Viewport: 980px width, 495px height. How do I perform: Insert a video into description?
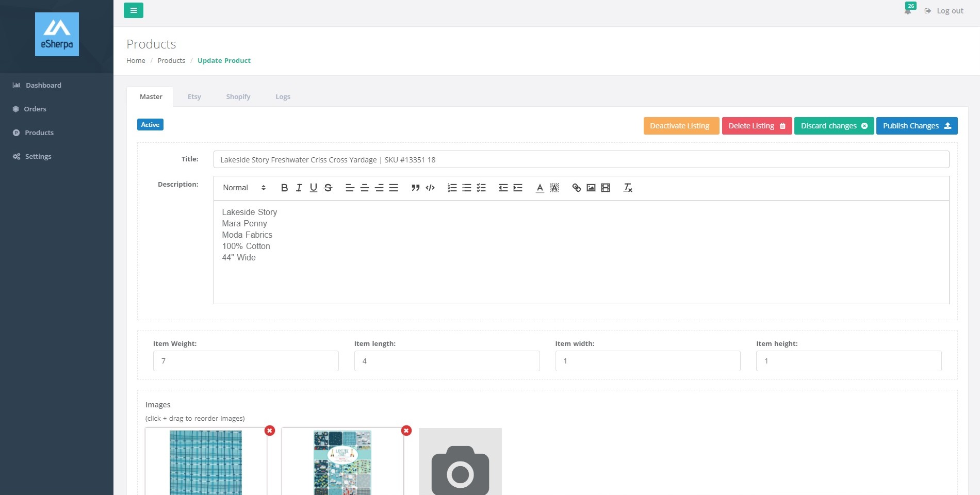click(x=606, y=188)
